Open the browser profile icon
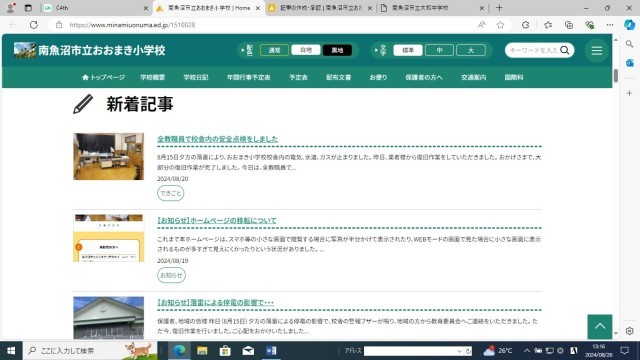Screen dimensions: 640x360 (11, 8)
